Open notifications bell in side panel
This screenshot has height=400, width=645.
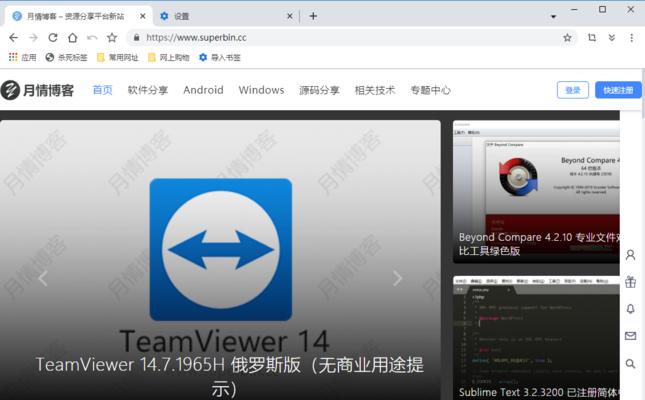(630, 309)
